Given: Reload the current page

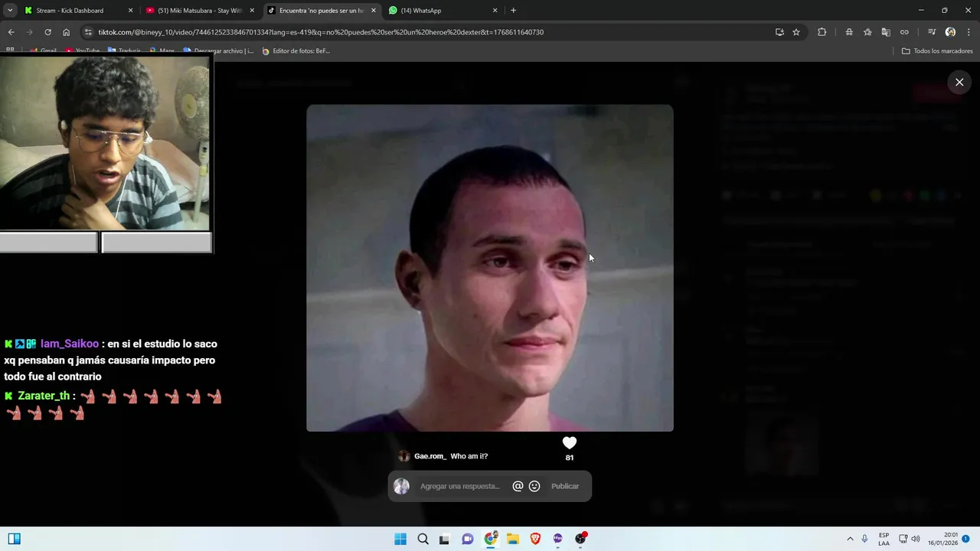Looking at the screenshot, I should pyautogui.click(x=47, y=32).
